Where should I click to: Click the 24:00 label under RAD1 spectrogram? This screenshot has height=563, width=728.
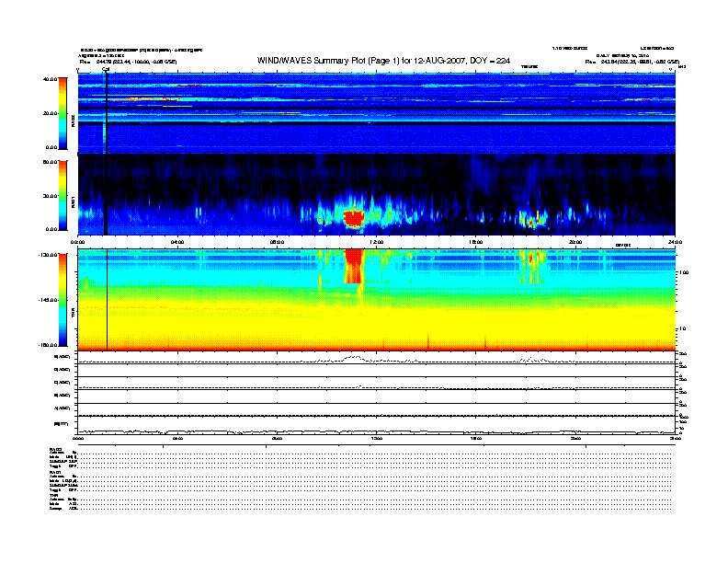click(675, 242)
